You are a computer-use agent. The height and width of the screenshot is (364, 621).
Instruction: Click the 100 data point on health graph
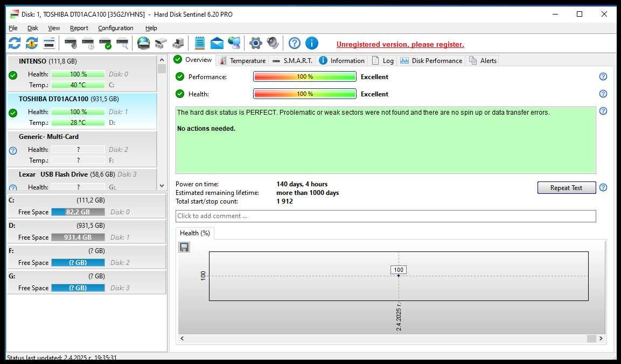tap(399, 275)
